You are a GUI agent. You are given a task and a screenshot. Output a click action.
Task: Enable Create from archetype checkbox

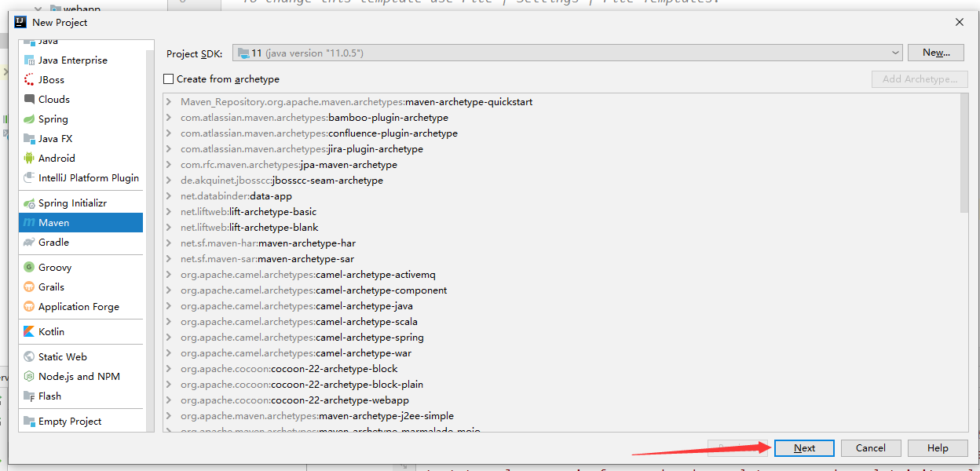(168, 79)
